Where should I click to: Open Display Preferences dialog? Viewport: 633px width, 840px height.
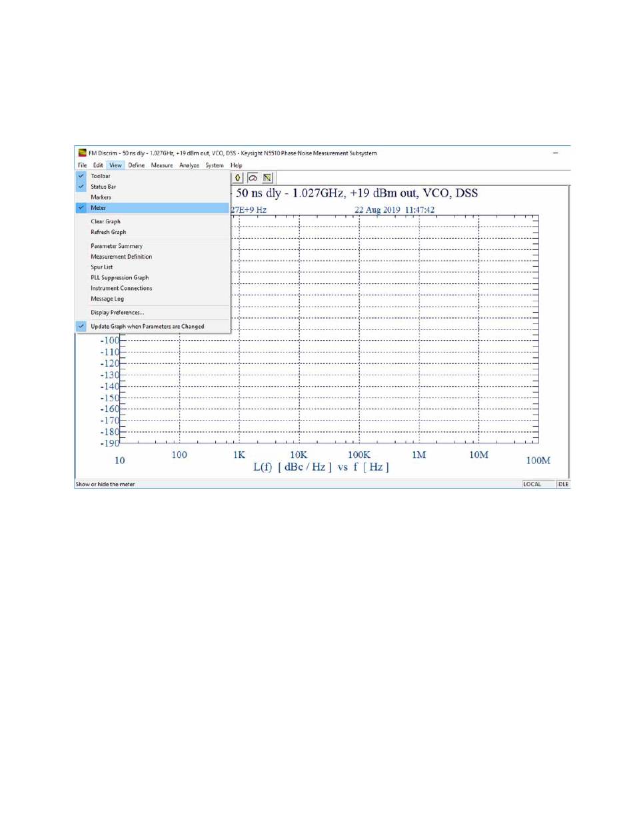(152, 312)
